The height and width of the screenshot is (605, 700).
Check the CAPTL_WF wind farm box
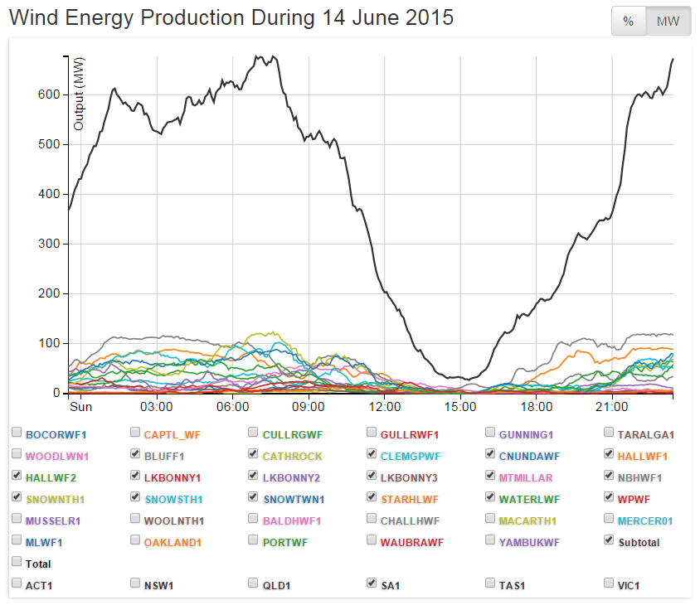(135, 433)
